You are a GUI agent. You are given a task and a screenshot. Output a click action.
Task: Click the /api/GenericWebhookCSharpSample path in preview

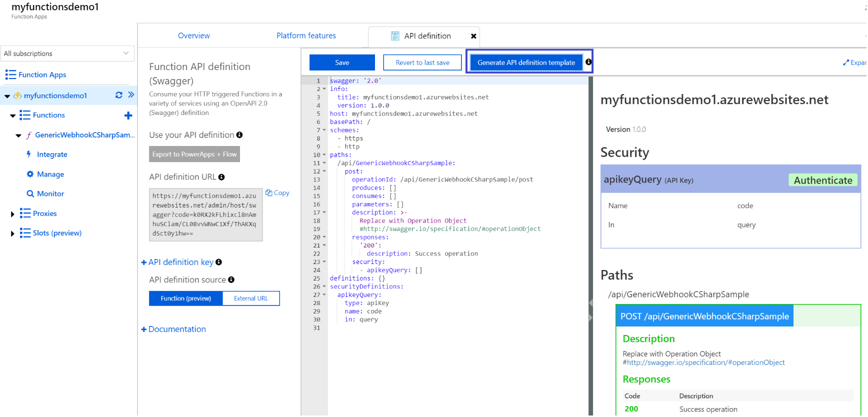point(678,294)
